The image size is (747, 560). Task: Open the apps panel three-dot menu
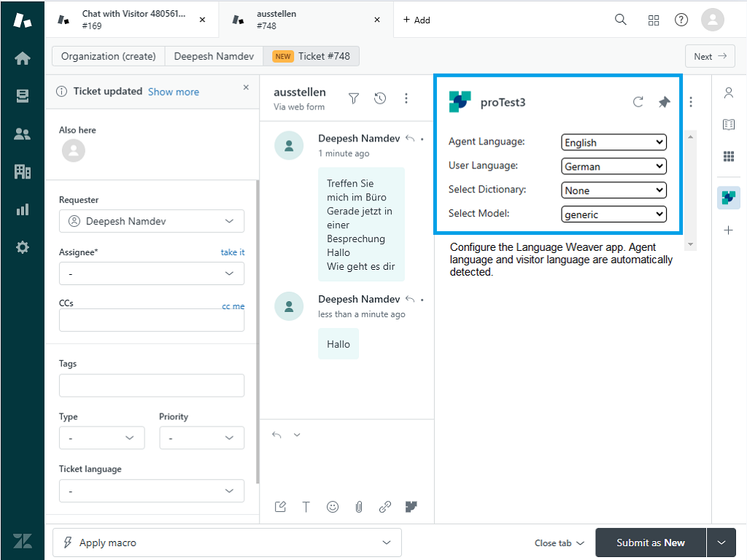pyautogui.click(x=691, y=102)
